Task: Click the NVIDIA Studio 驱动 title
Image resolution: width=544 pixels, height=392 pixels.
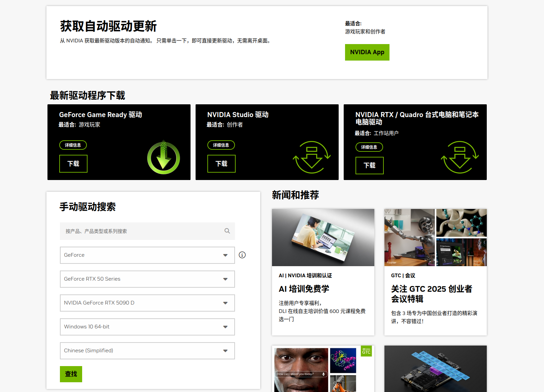Action: (238, 115)
